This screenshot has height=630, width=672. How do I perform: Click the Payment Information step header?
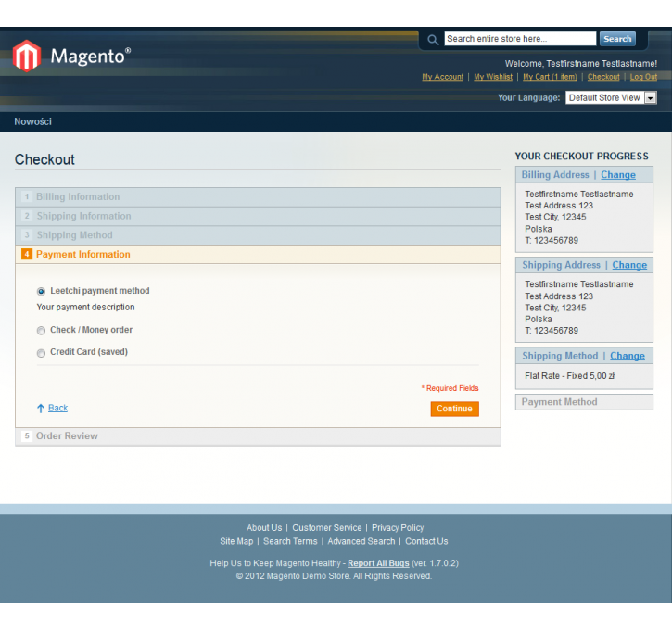point(258,254)
